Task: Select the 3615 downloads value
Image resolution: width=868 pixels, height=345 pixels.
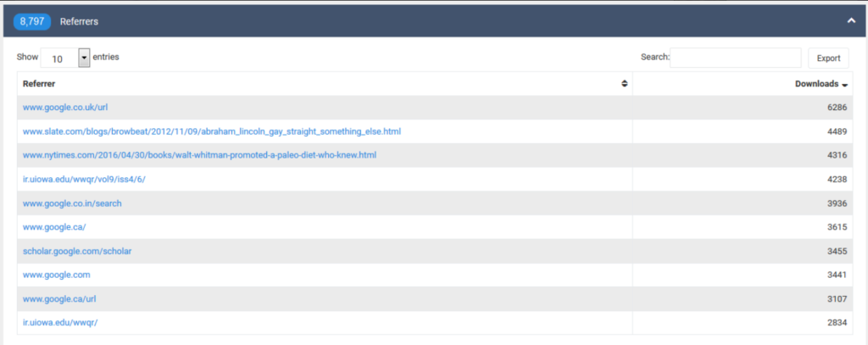Action: tap(837, 227)
